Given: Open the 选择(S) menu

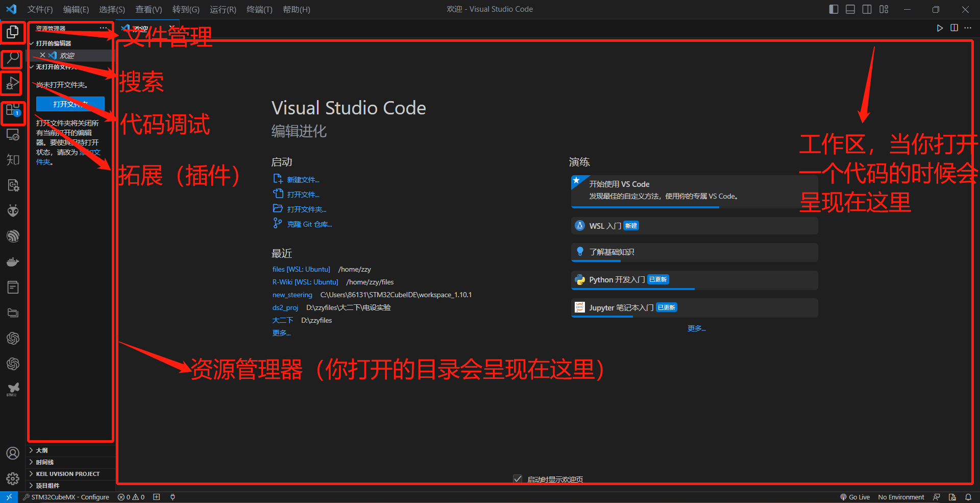Looking at the screenshot, I should tap(112, 10).
